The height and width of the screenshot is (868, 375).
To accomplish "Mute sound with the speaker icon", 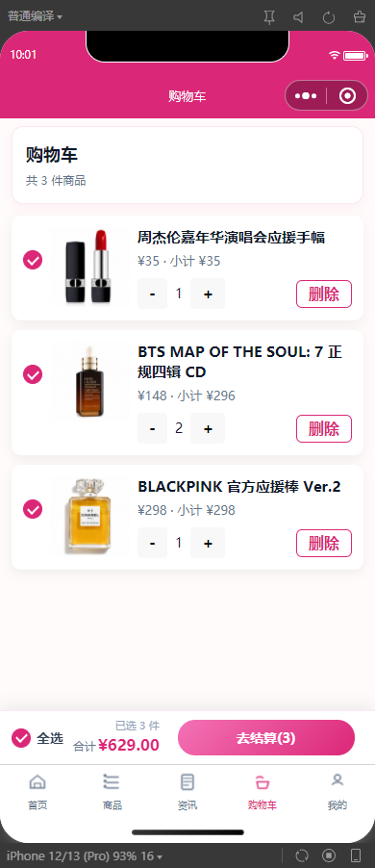I will click(299, 17).
